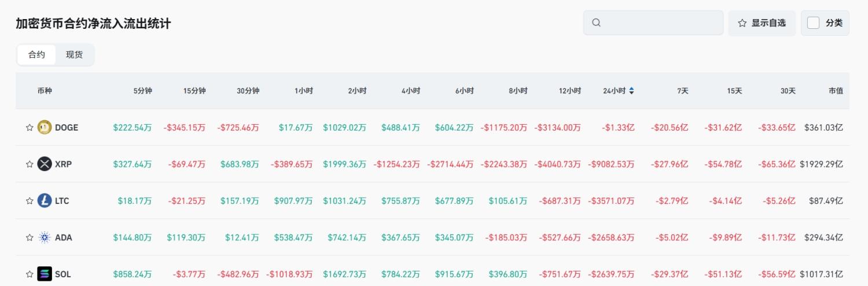Switch to the 现货 tab
The image size is (868, 286).
click(74, 55)
